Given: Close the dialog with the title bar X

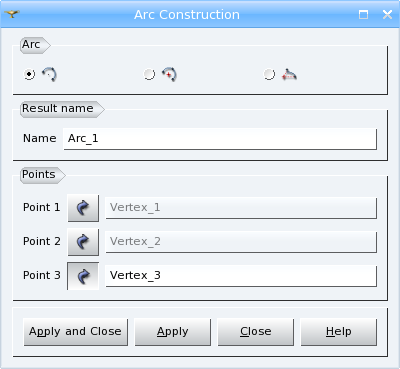Looking at the screenshot, I should [x=387, y=15].
